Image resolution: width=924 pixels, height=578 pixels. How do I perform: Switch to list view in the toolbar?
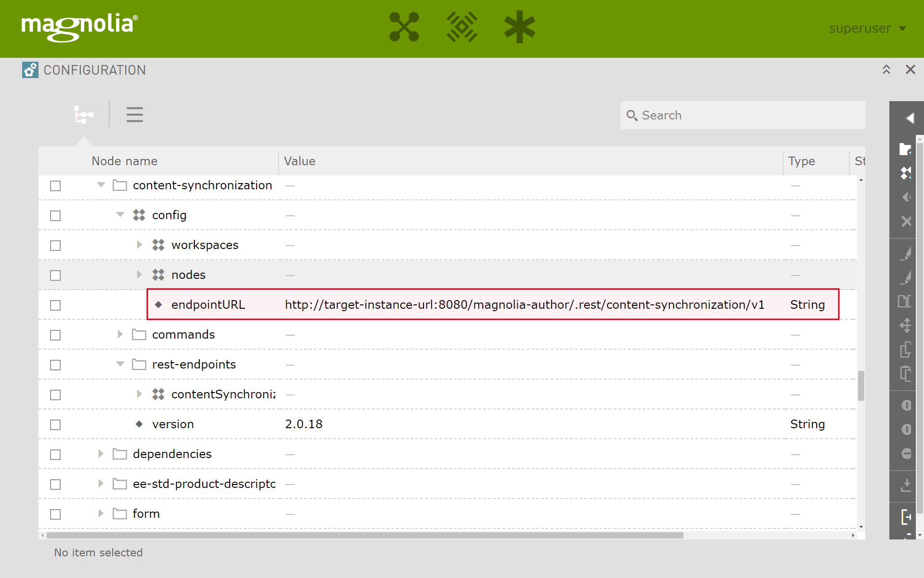[x=134, y=115]
